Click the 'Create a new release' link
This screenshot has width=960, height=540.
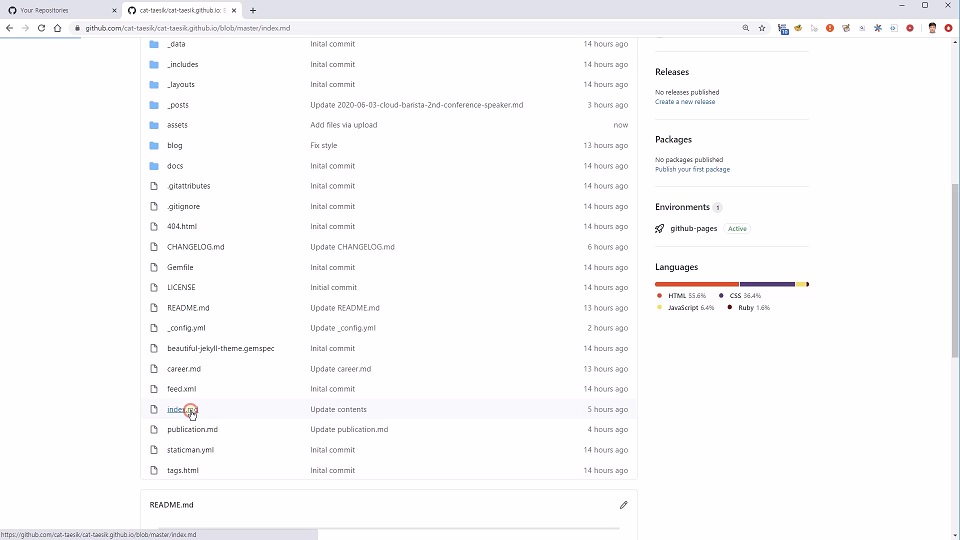[x=685, y=102]
